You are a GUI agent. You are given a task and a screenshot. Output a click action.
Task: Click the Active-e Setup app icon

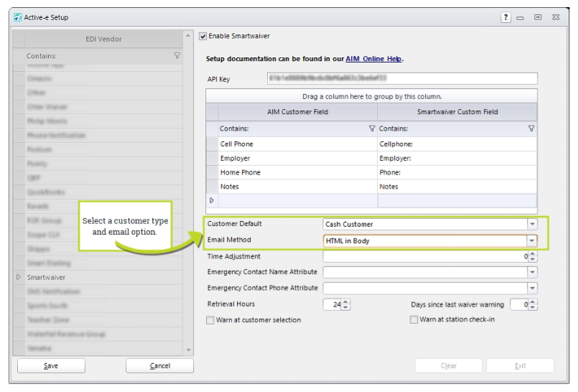17,17
